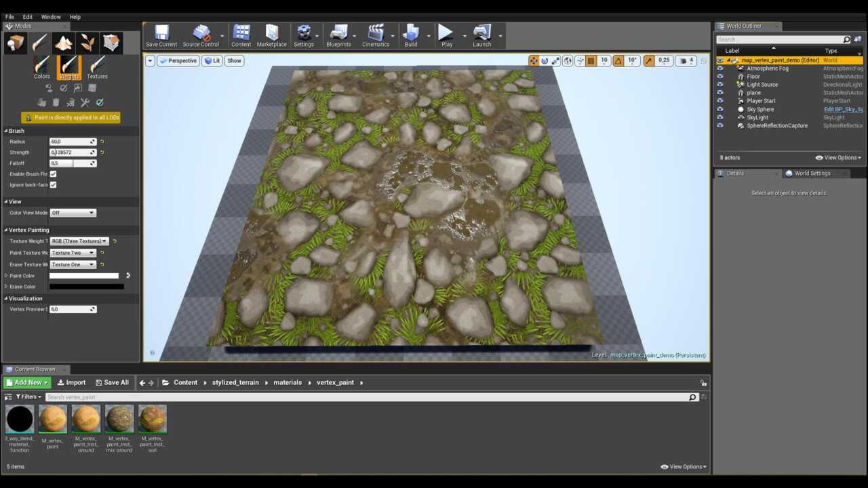The image size is (868, 488).
Task: Select the Colors paint brush
Action: coord(42,68)
